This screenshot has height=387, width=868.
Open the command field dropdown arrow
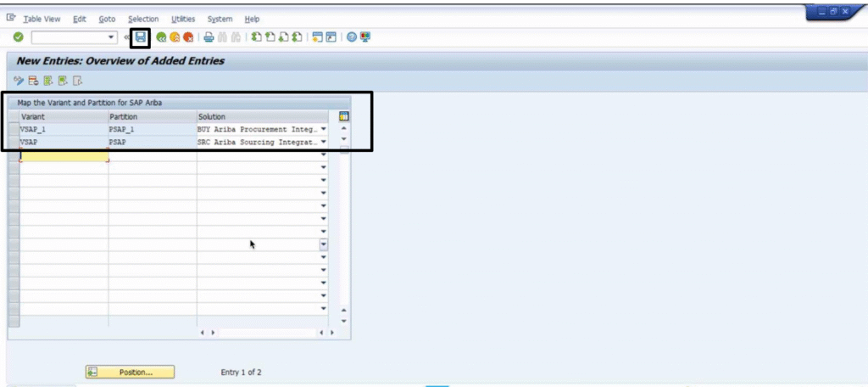111,37
